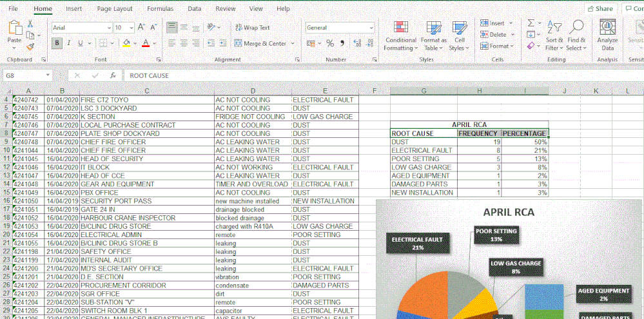Open Format as Table gallery
644x319 pixels.
(434, 35)
